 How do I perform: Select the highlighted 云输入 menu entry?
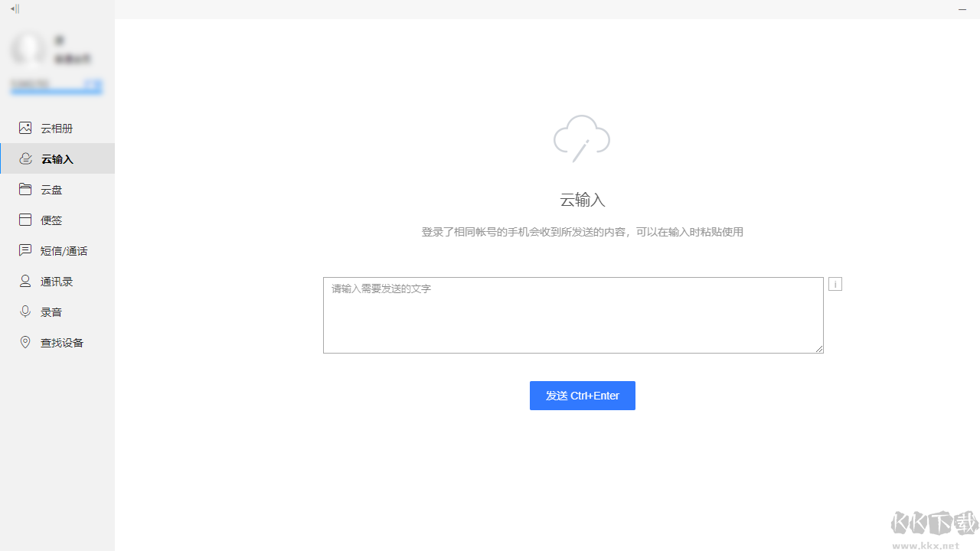(57, 158)
